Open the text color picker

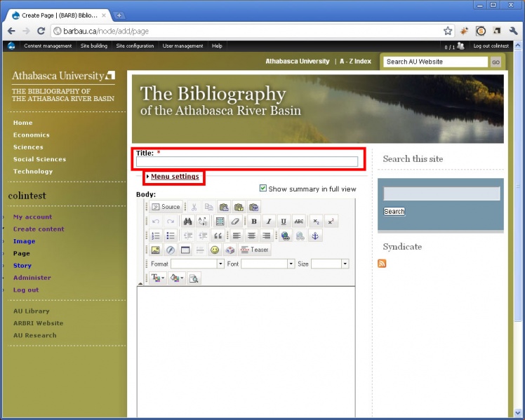click(x=158, y=278)
